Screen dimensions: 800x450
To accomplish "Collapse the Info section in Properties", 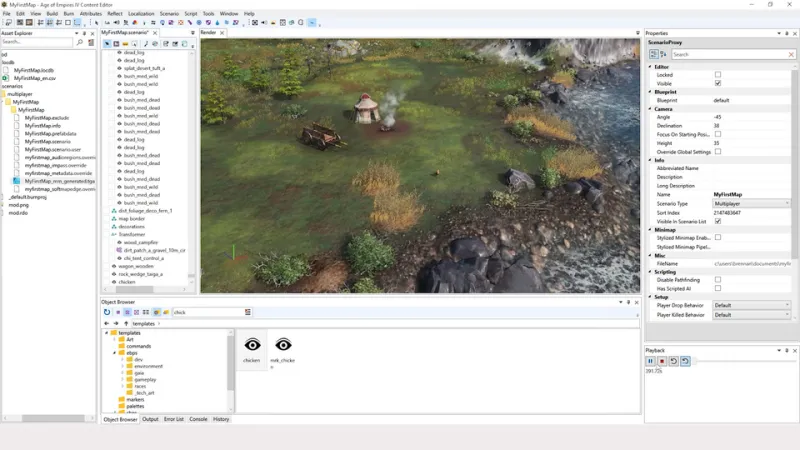I will [650, 160].
